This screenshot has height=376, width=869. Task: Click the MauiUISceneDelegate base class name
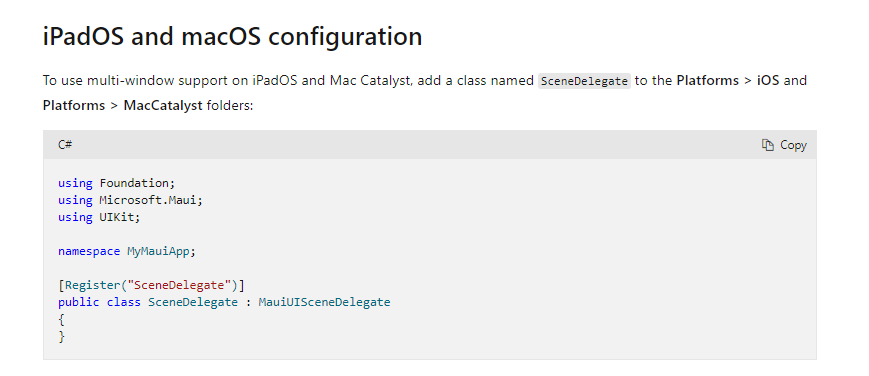(324, 302)
